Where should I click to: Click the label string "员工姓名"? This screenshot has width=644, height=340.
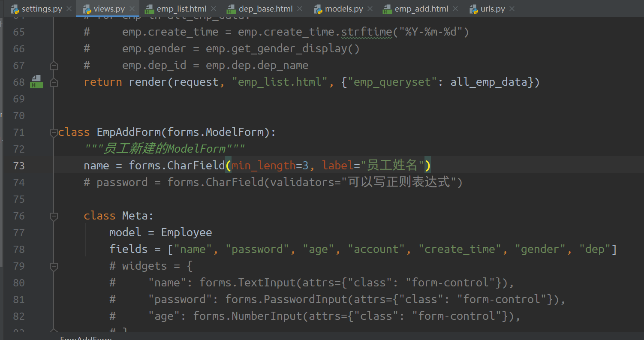392,165
